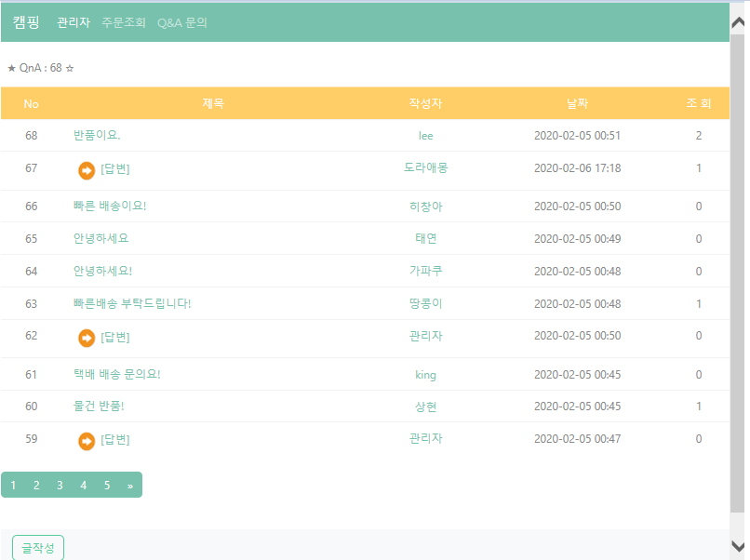
Task: Switch to the Q&A 문의 tab
Action: pos(182,22)
